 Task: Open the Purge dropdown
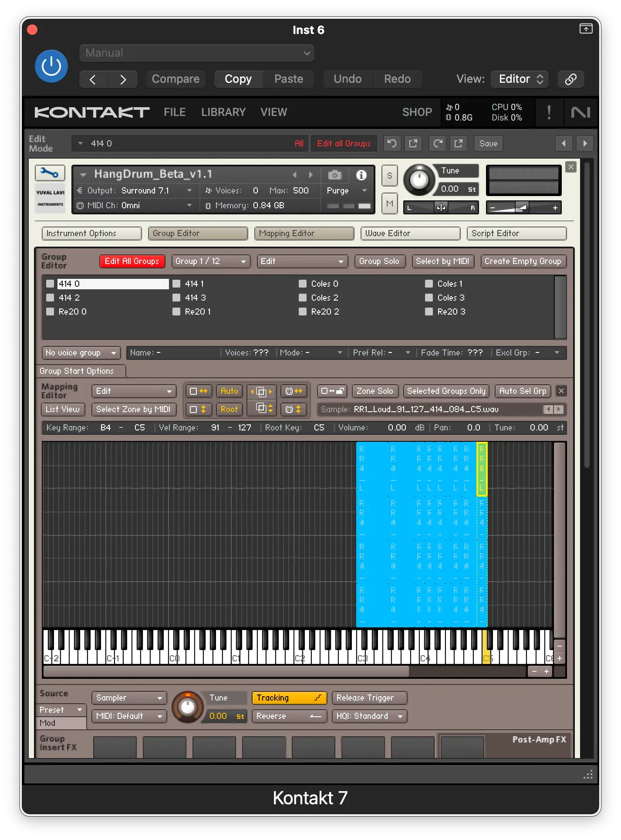tap(347, 191)
